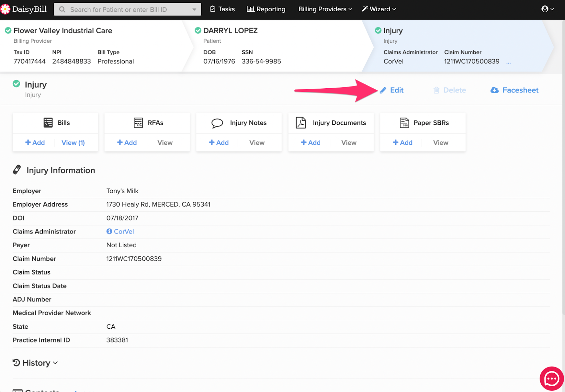
Task: Download the Facesheet
Action: [x=515, y=90]
